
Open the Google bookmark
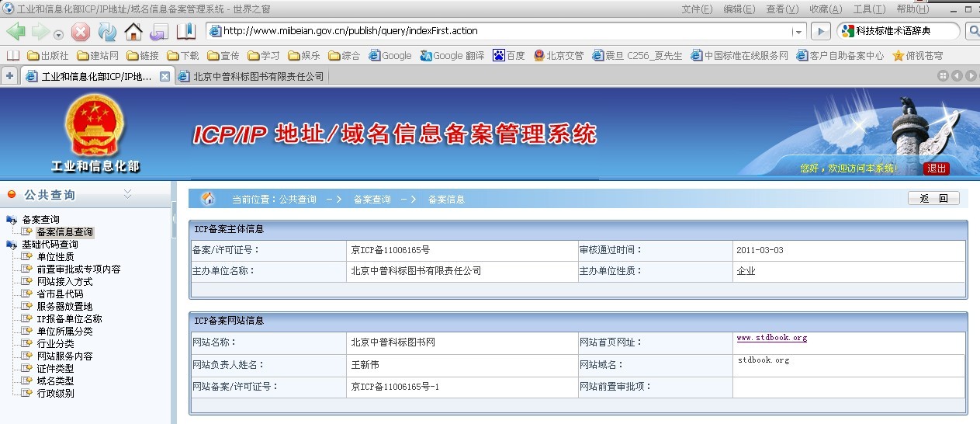point(390,56)
